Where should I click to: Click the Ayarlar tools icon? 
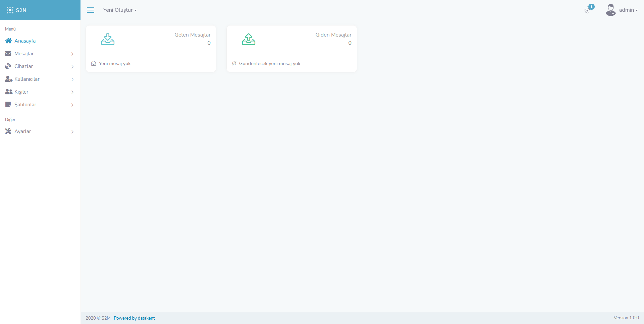tap(8, 131)
